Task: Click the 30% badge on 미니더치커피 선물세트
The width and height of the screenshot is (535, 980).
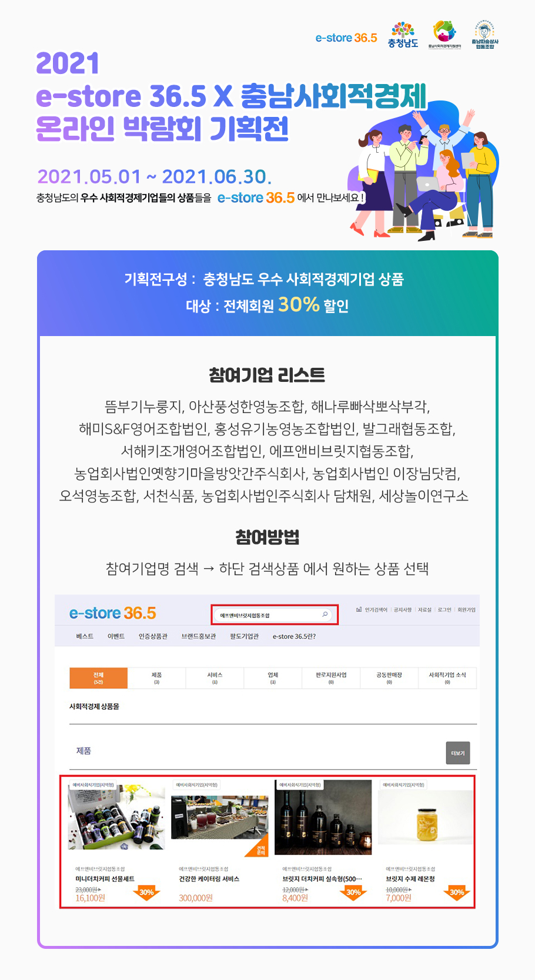Action: coord(146,892)
